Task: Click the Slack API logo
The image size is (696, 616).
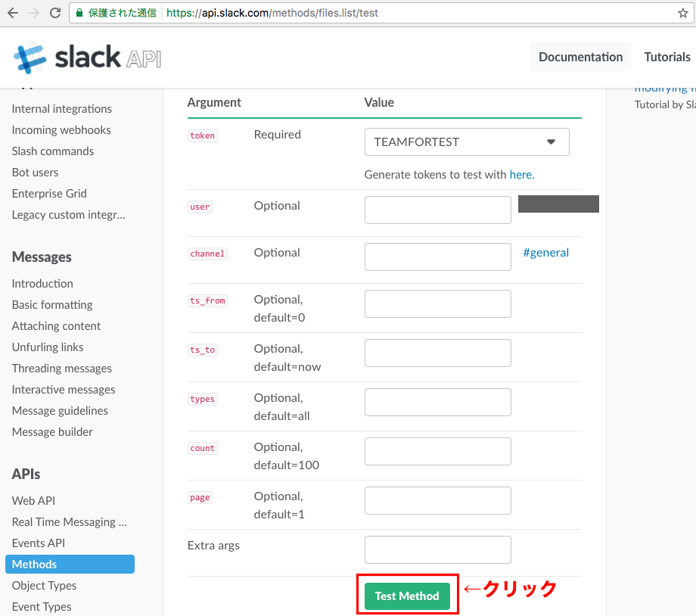Action: pos(87,58)
